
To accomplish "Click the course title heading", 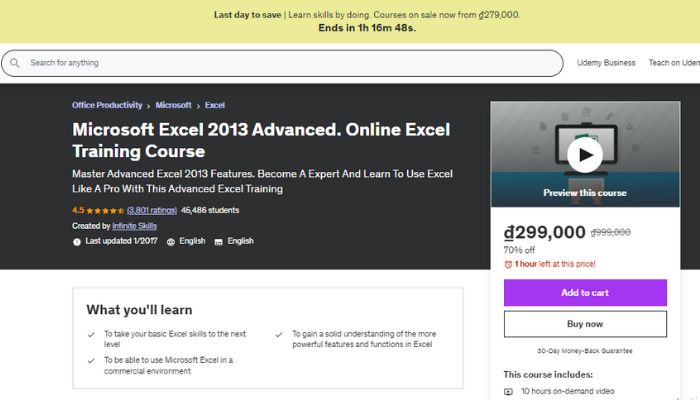I will 261,140.
